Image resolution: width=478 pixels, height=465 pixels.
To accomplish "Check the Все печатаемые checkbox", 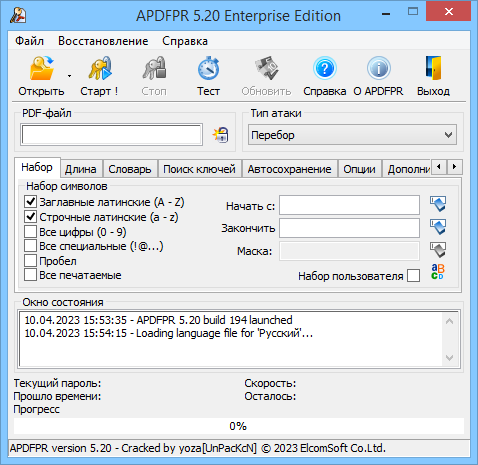I will coord(30,275).
